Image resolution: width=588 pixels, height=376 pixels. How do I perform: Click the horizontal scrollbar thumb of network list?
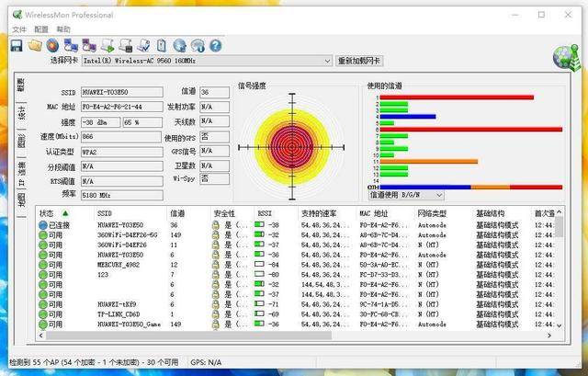click(188, 336)
